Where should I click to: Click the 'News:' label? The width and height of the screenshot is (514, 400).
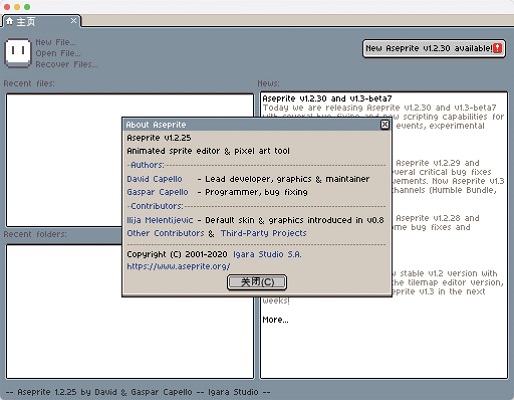pyautogui.click(x=268, y=83)
